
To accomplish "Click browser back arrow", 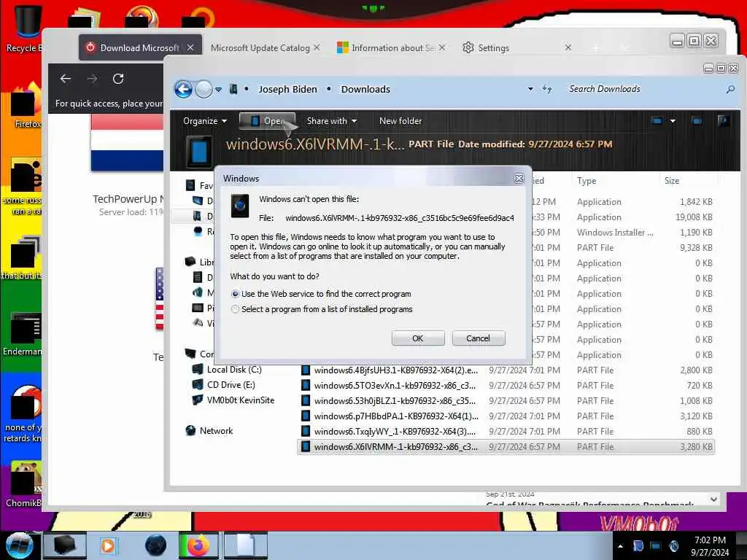I will (x=66, y=79).
